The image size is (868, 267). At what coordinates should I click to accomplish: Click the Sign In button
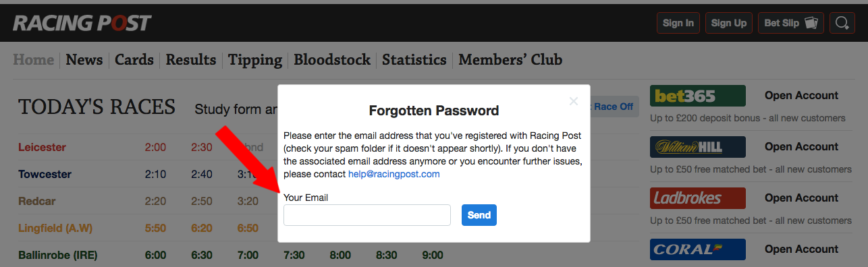pos(678,23)
